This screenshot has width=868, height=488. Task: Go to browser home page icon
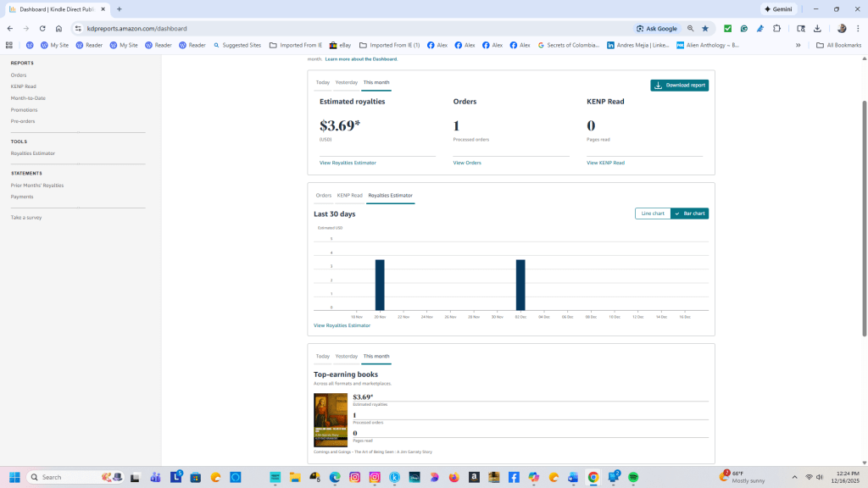pyautogui.click(x=58, y=28)
